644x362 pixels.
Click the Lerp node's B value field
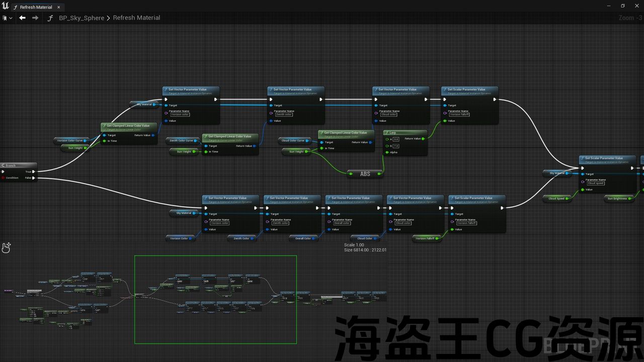point(395,146)
